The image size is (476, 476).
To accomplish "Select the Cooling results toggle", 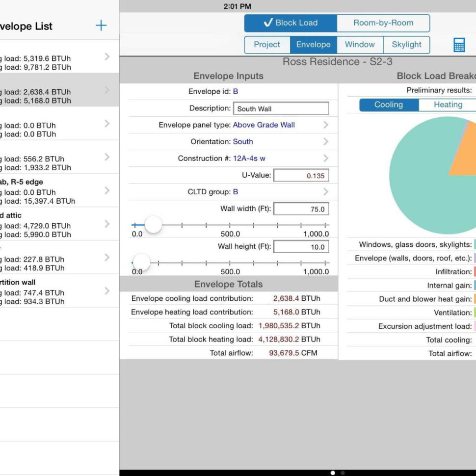I will click(388, 105).
